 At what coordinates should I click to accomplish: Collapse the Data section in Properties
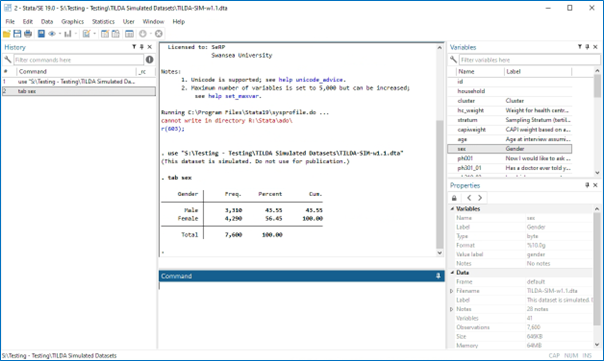click(452, 273)
